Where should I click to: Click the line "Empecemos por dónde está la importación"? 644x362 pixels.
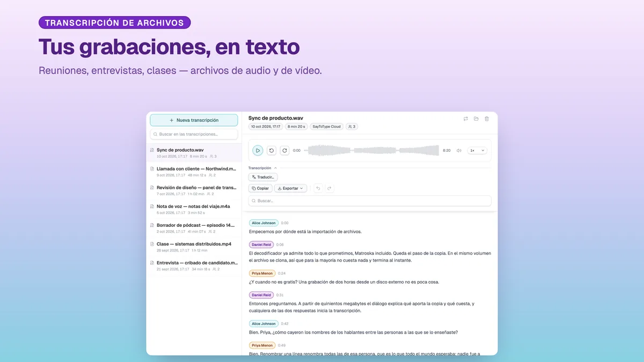tap(305, 232)
